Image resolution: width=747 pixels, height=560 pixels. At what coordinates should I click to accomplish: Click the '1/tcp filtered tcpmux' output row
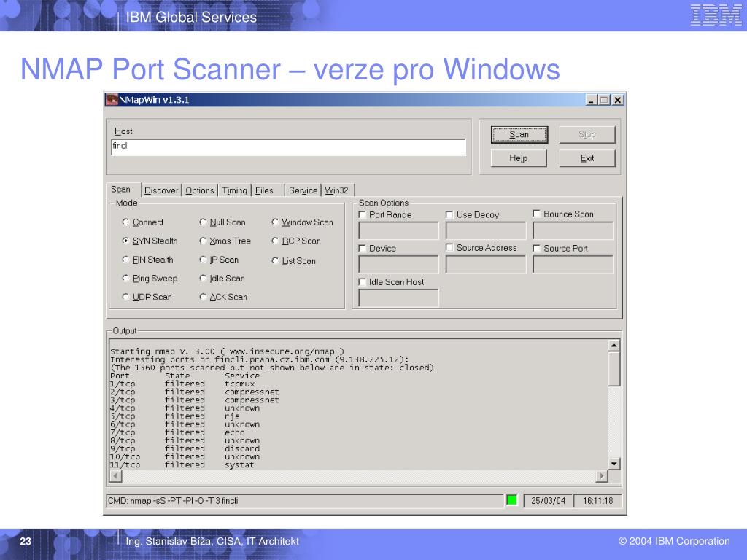(182, 384)
